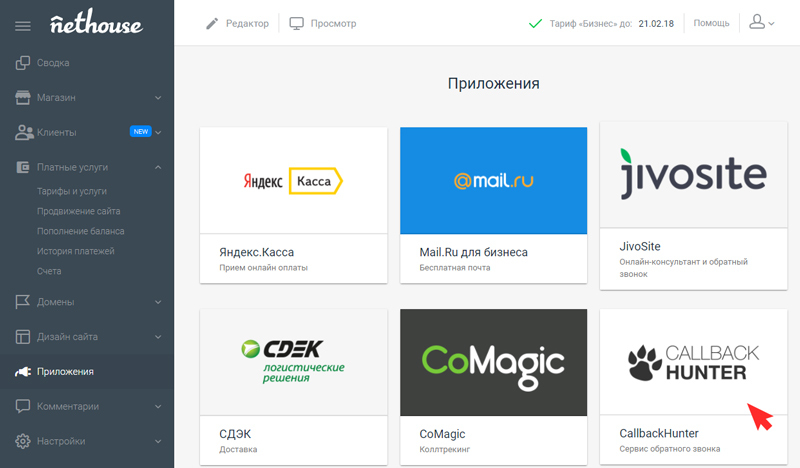
Task: Click the Приложения plug icon
Action: [23, 372]
